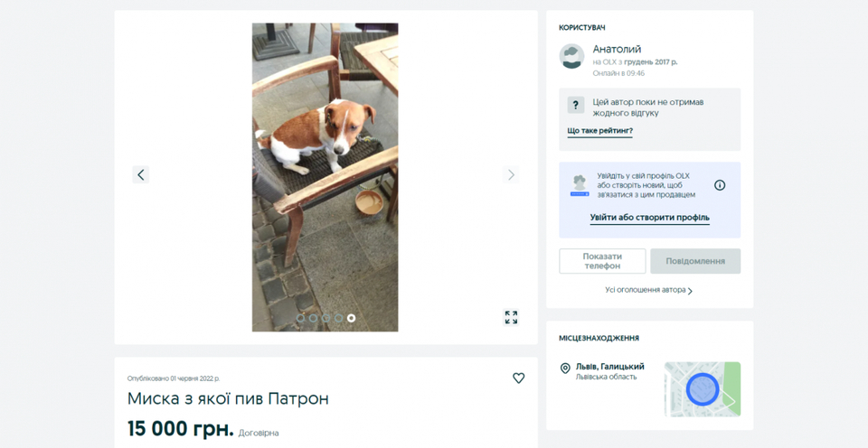The height and width of the screenshot is (448, 868).
Task: Select the first carousel dot
Action: pyautogui.click(x=301, y=318)
